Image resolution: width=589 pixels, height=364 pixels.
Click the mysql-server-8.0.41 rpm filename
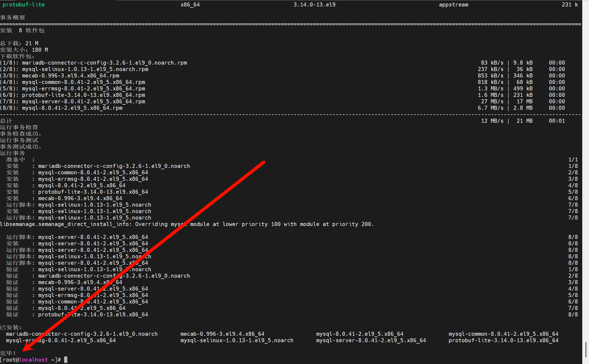pyautogui.click(x=83, y=101)
